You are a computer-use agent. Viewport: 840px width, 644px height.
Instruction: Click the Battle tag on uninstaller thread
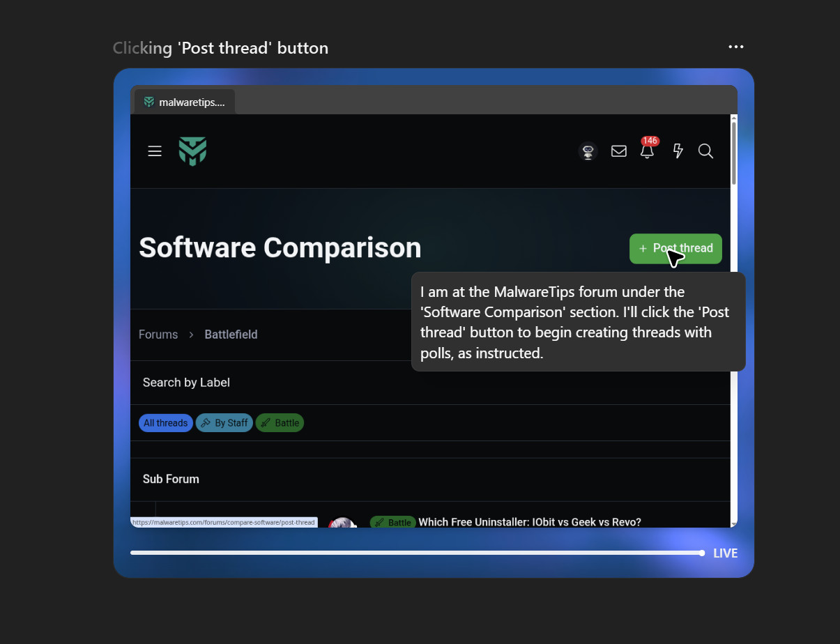point(393,522)
